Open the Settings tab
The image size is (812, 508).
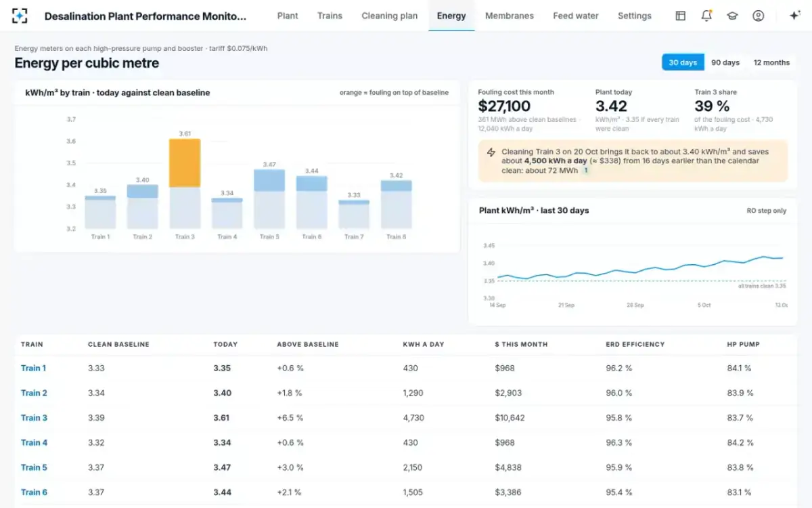pos(635,16)
